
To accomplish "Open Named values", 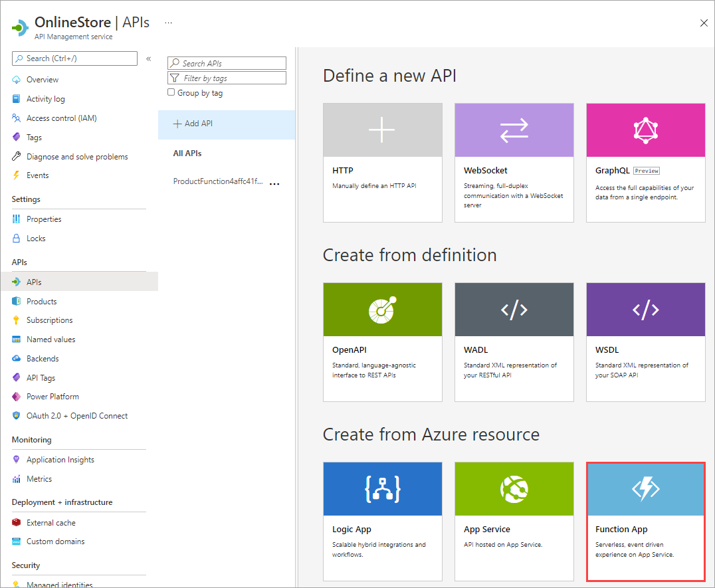I will pos(50,339).
